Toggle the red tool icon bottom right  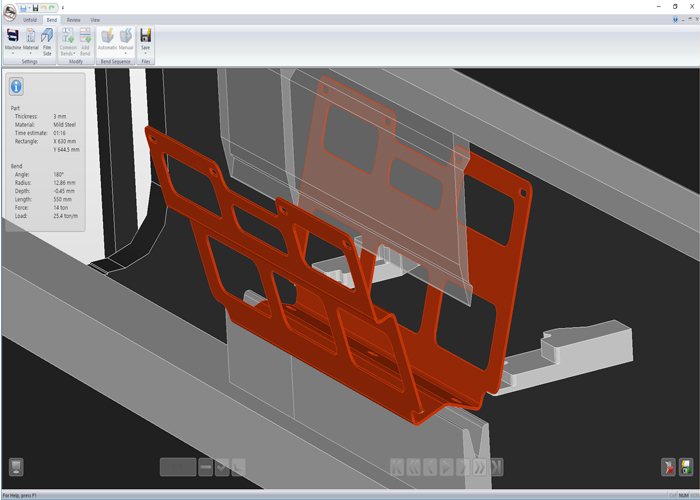pyautogui.click(x=668, y=467)
